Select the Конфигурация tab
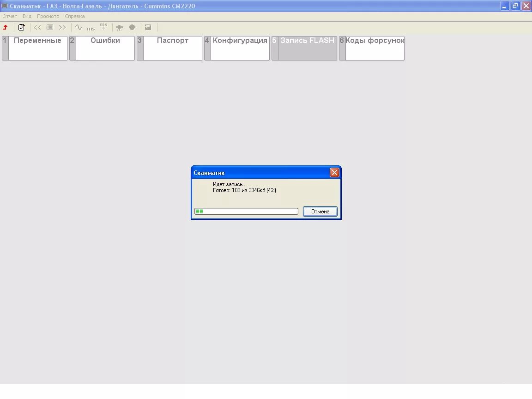 coord(237,48)
